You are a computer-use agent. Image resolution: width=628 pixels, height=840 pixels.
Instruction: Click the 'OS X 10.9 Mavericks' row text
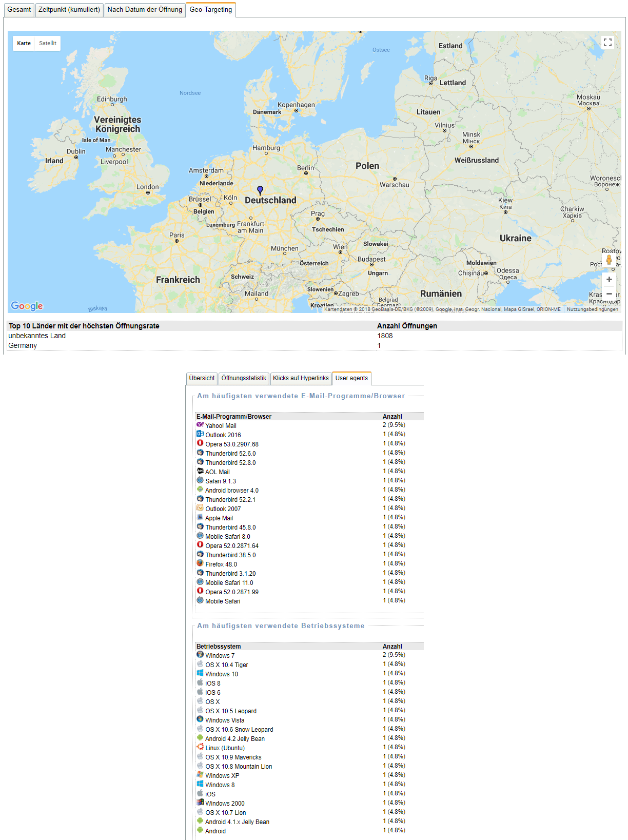233,757
